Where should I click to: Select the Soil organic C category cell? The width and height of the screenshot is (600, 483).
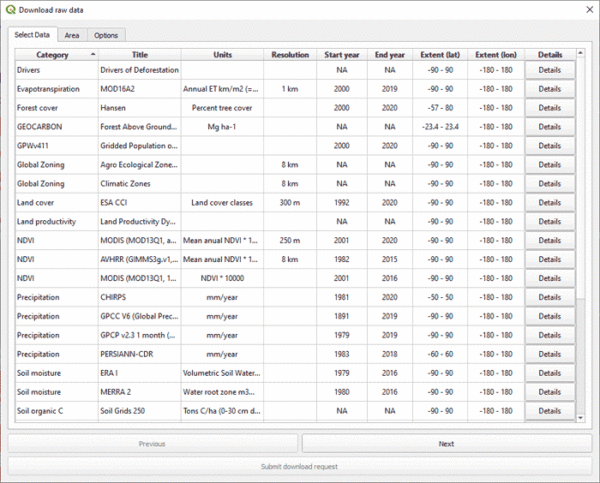pos(56,411)
